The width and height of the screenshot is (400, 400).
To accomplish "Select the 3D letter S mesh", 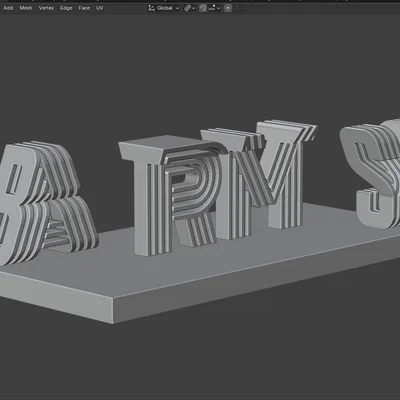I will 373,173.
